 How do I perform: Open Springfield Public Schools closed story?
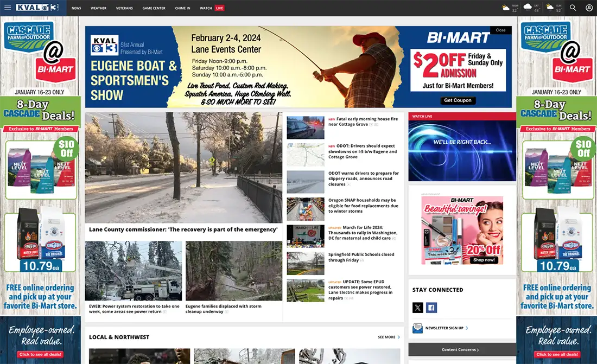pyautogui.click(x=361, y=257)
